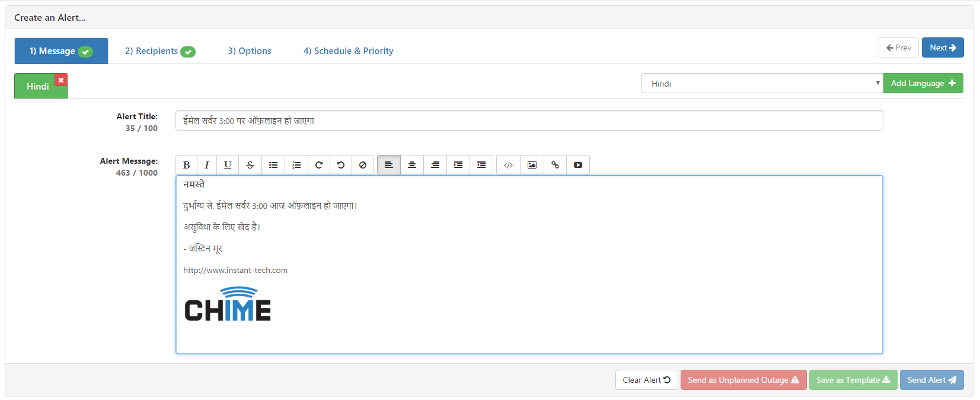Remove the Hindi language tab

tap(61, 80)
